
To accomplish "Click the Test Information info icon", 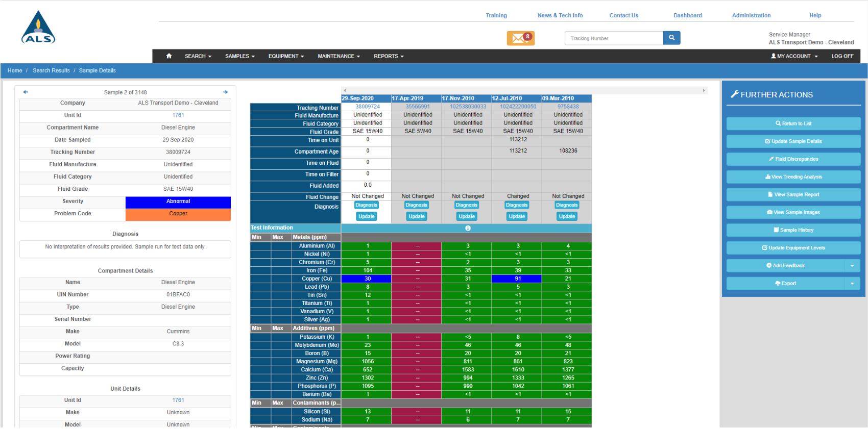I will tap(468, 228).
